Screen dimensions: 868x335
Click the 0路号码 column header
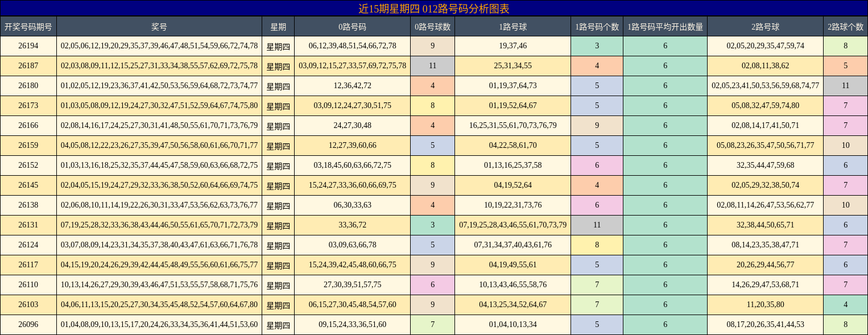[x=352, y=27]
